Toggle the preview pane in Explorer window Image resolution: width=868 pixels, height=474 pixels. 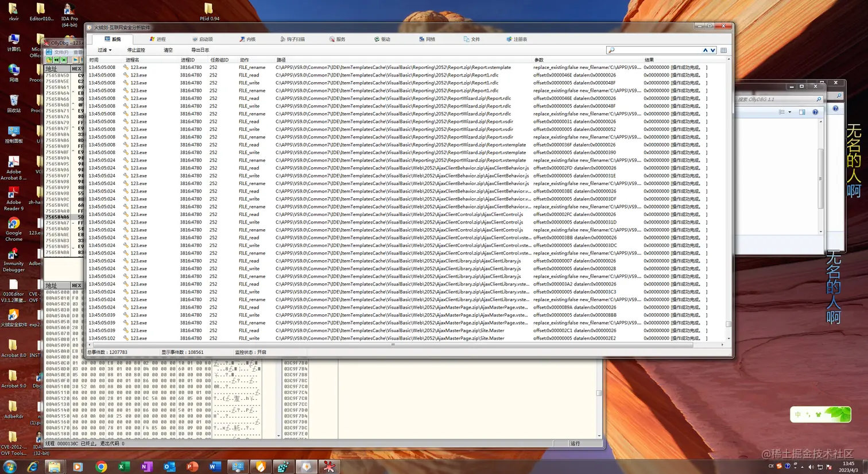(x=802, y=112)
